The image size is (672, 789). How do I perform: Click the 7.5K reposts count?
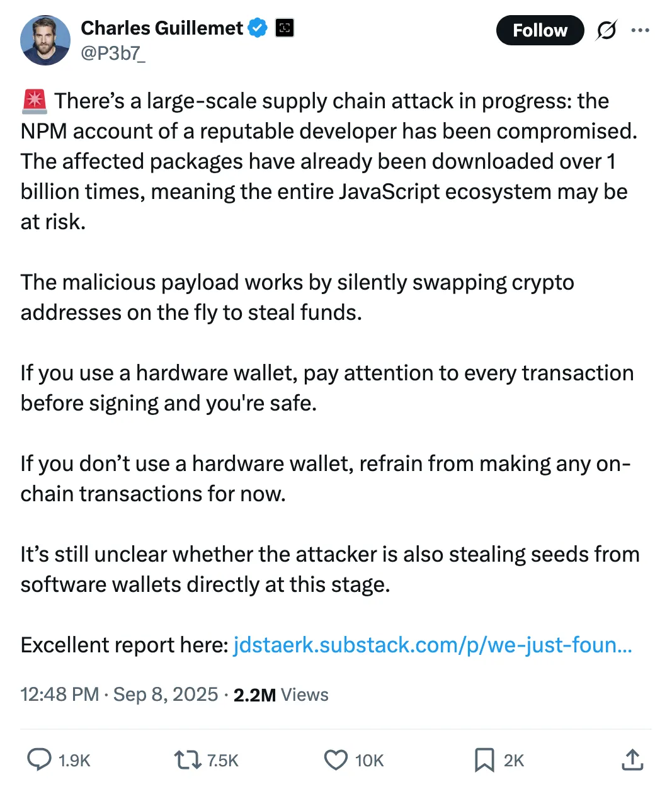223,761
